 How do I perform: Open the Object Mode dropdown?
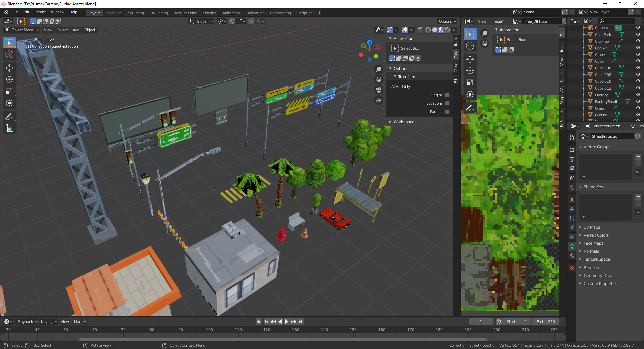coord(22,30)
